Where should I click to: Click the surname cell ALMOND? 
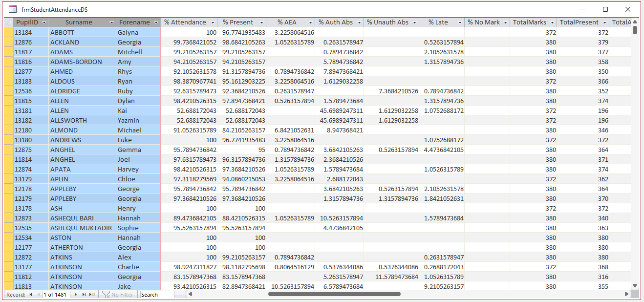click(x=82, y=130)
